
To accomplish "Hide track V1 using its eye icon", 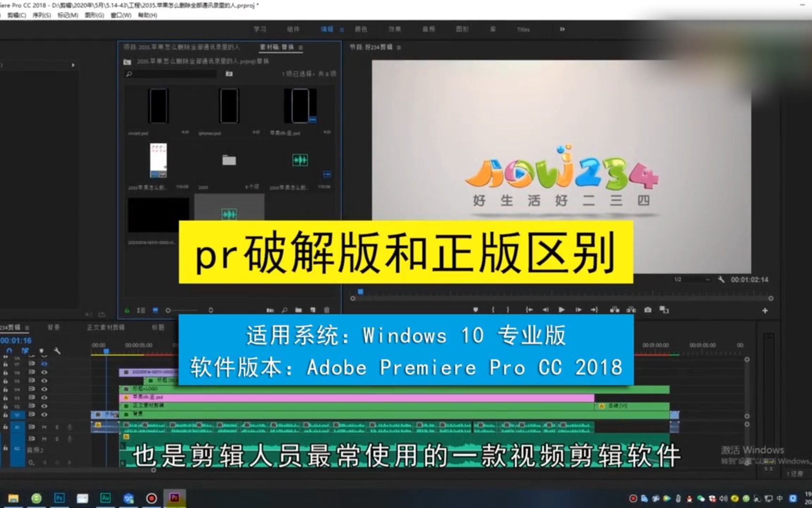I will click(x=44, y=414).
